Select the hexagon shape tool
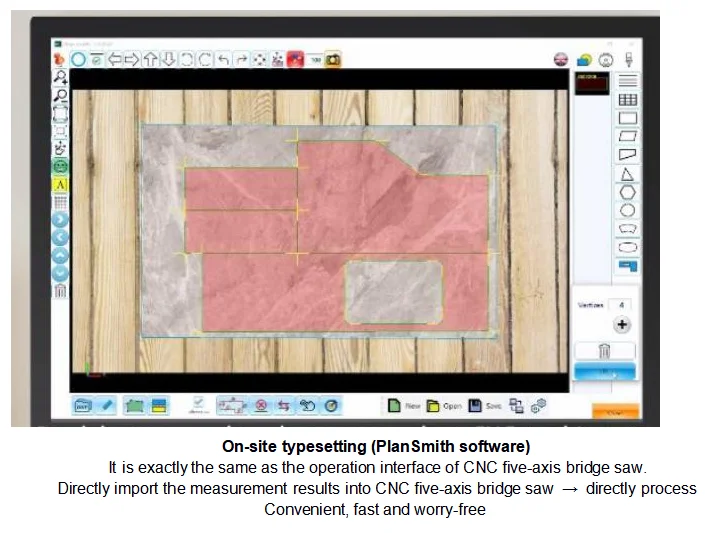Viewport: 721px width, 533px height. click(627, 192)
